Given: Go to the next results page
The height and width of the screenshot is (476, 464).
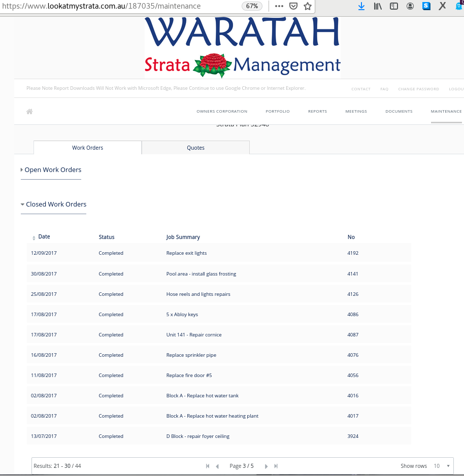Looking at the screenshot, I should coord(266,466).
